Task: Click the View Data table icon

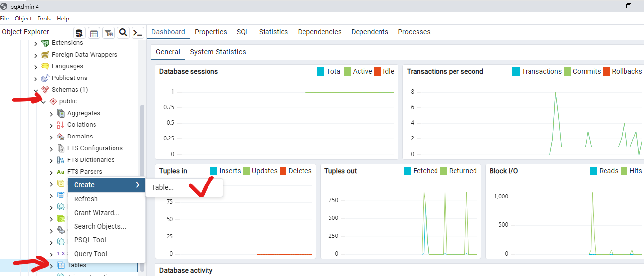Action: (x=94, y=33)
